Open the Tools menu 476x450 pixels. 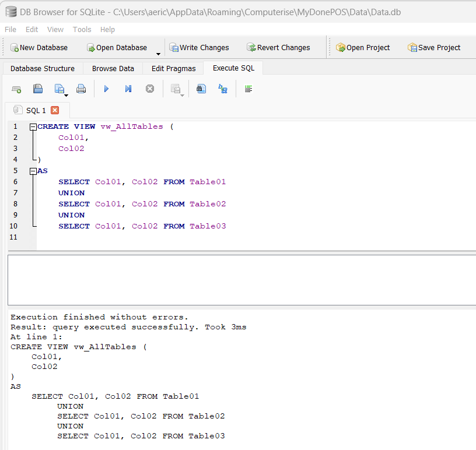[82, 29]
